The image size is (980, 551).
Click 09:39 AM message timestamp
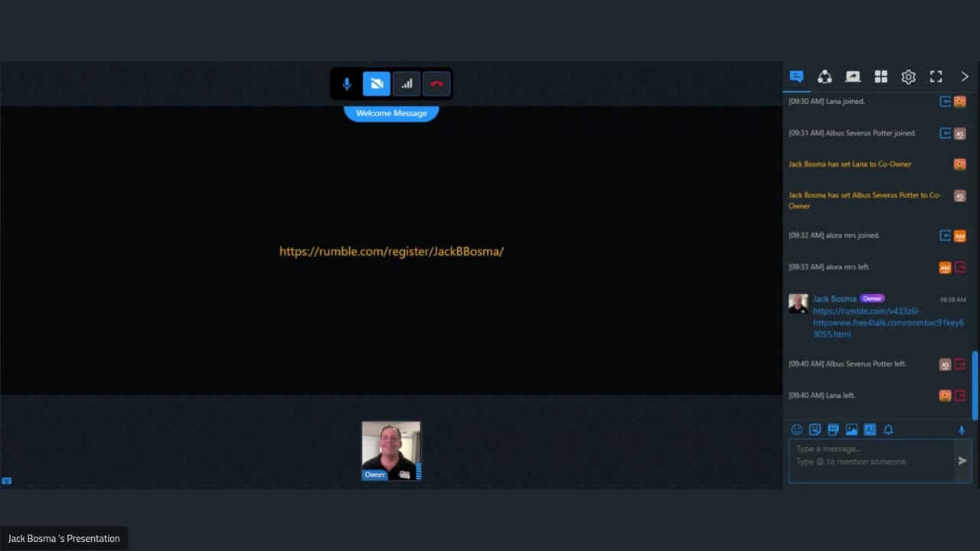tap(952, 300)
